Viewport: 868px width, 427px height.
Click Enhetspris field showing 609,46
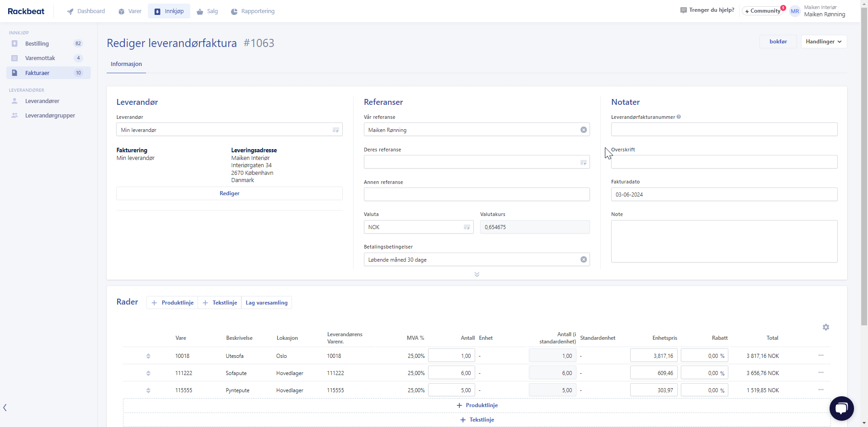(654, 373)
